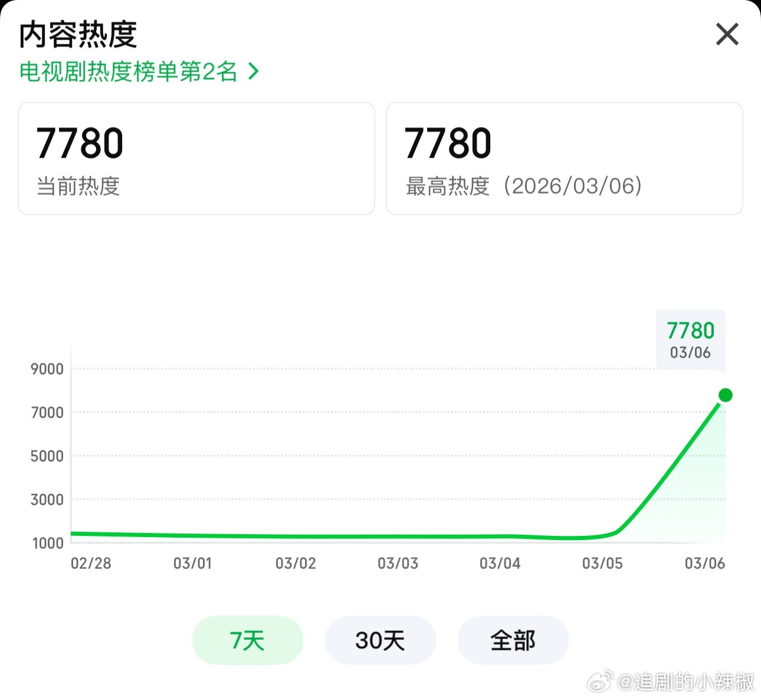This screenshot has width=761, height=700.
Task: Click the 03/06 x-axis date label
Action: coord(704,563)
